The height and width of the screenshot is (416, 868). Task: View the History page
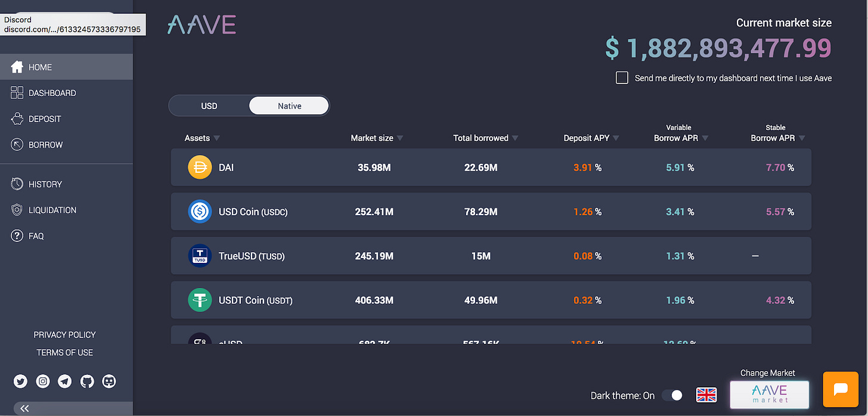click(x=66, y=184)
